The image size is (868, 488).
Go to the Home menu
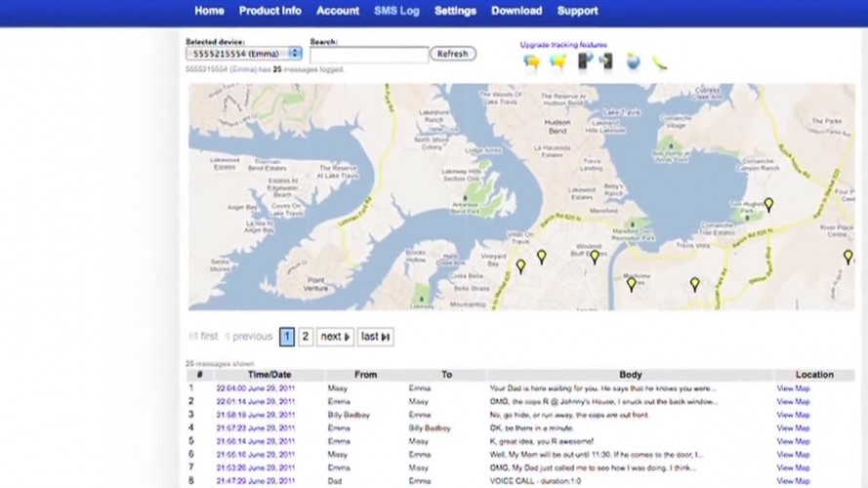[209, 11]
